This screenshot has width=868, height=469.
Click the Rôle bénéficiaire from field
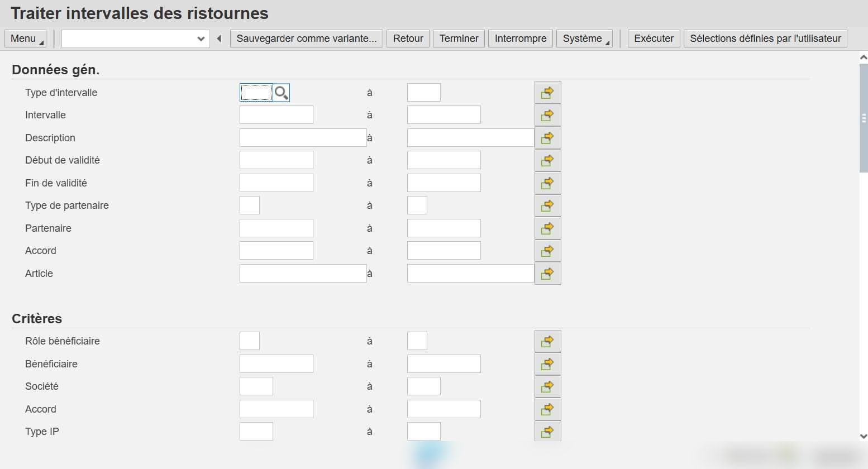click(x=250, y=341)
